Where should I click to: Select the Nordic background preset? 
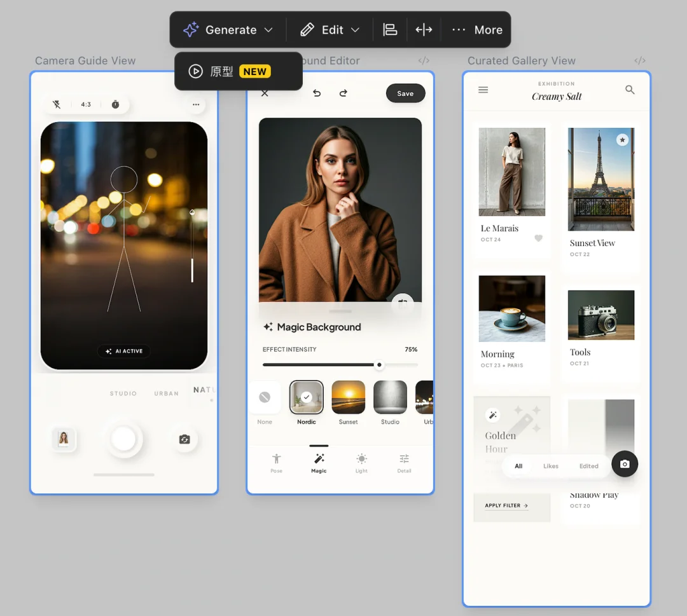click(307, 397)
